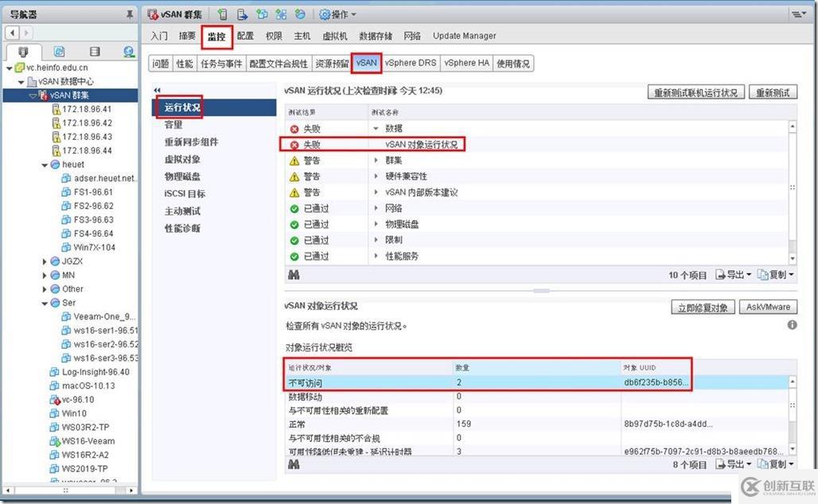This screenshot has width=818, height=504.
Task: Open the Update Manager tab
Action: pyautogui.click(x=464, y=36)
